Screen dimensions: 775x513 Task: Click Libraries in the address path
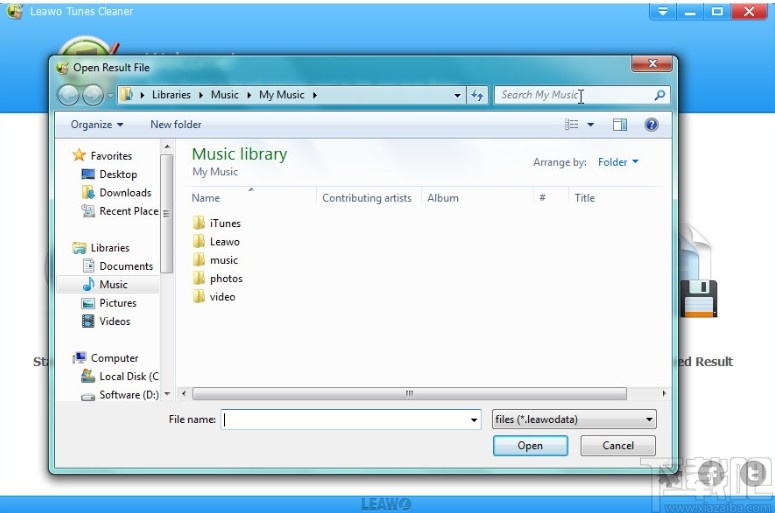tap(171, 95)
